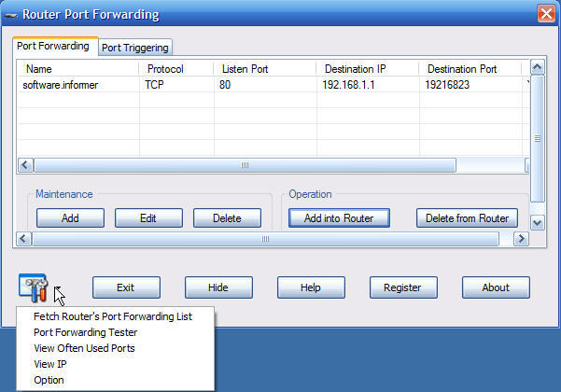
Task: Switch to the Port Forwarding tab
Action: (53, 46)
